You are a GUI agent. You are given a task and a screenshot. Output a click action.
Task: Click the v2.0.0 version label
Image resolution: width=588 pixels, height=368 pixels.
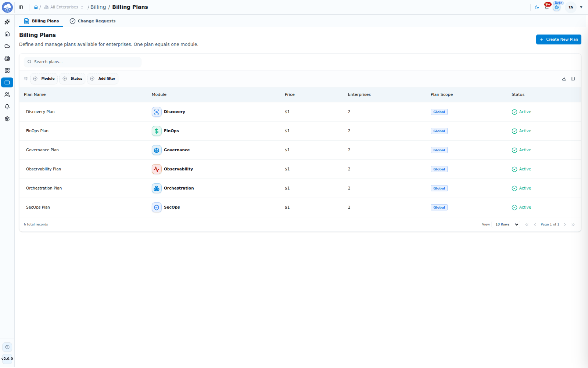pos(7,359)
